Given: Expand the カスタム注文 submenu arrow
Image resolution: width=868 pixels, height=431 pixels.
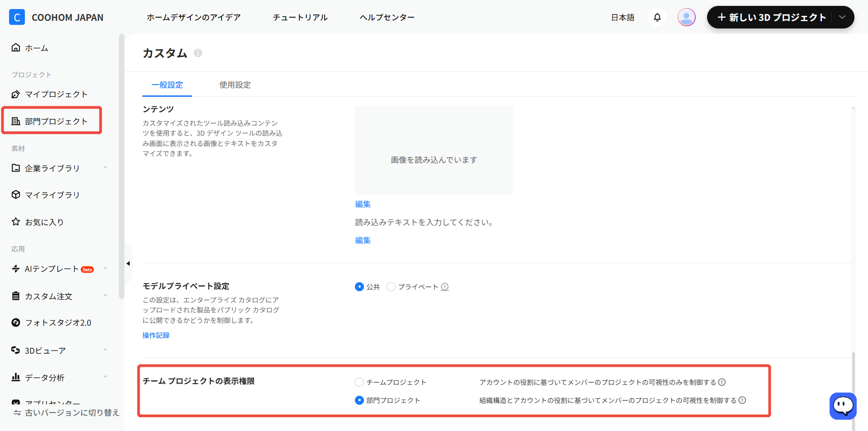Looking at the screenshot, I should [x=105, y=295].
